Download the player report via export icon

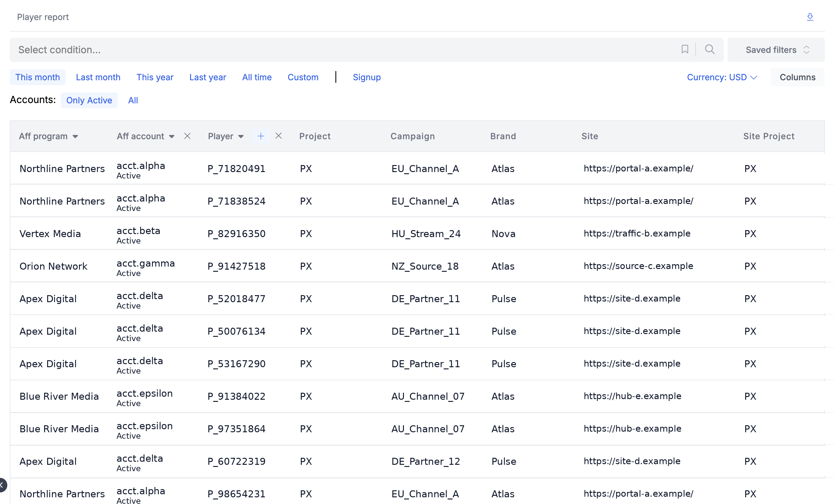810,17
